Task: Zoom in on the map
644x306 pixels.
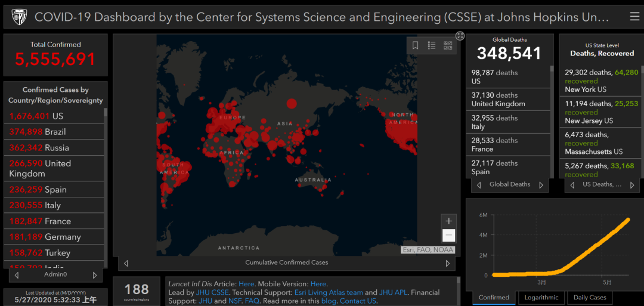Action: pos(448,221)
